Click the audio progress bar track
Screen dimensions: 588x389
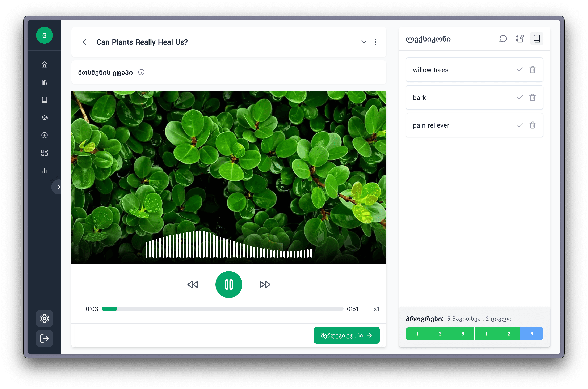(222, 309)
